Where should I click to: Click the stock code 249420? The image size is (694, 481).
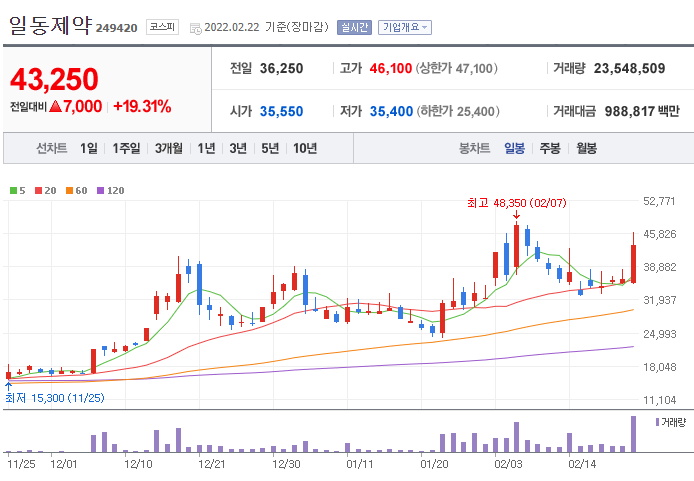pos(116,28)
